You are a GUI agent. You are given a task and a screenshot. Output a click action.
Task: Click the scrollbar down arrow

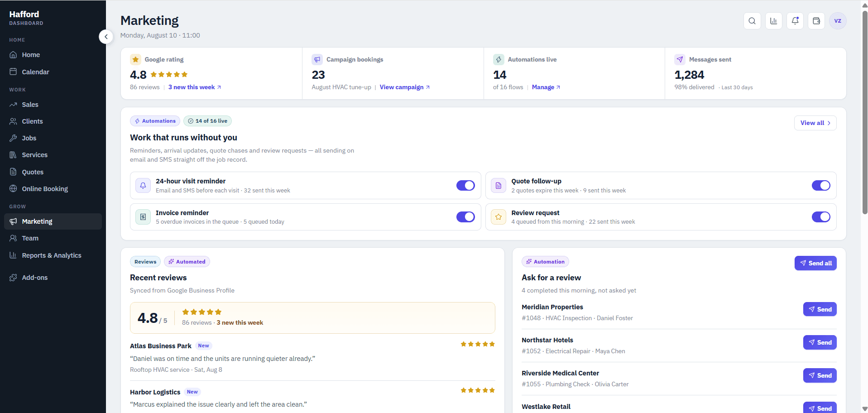click(x=865, y=409)
